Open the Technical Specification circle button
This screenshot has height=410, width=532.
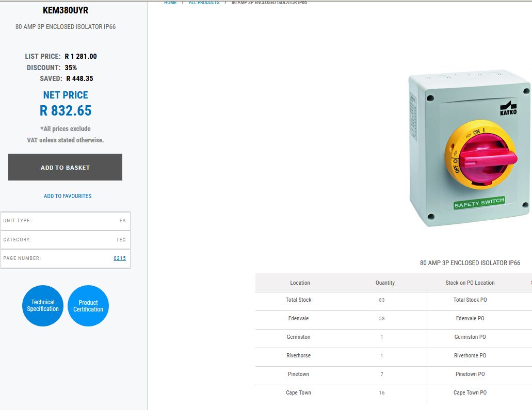tap(43, 305)
